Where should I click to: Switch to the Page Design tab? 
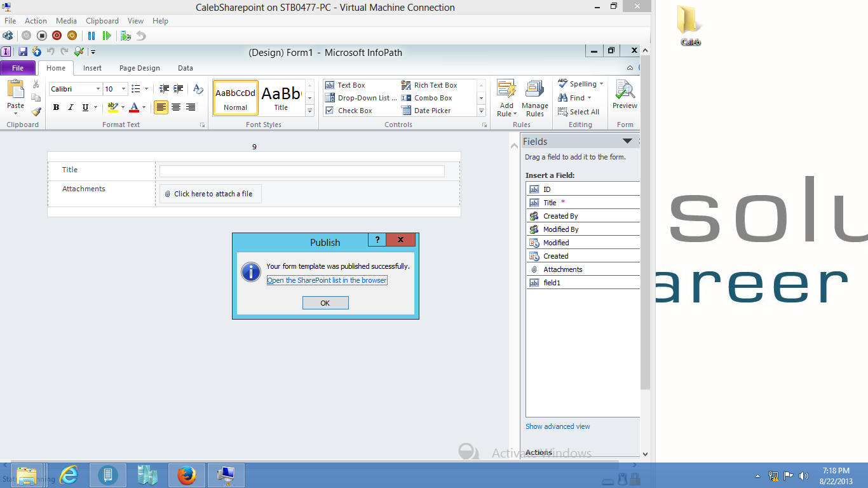(140, 68)
